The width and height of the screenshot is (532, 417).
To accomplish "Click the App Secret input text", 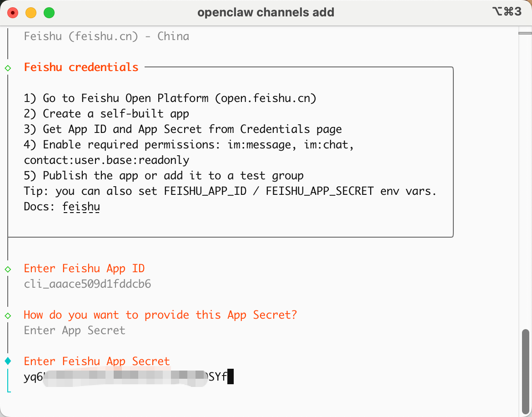I will [x=125, y=377].
